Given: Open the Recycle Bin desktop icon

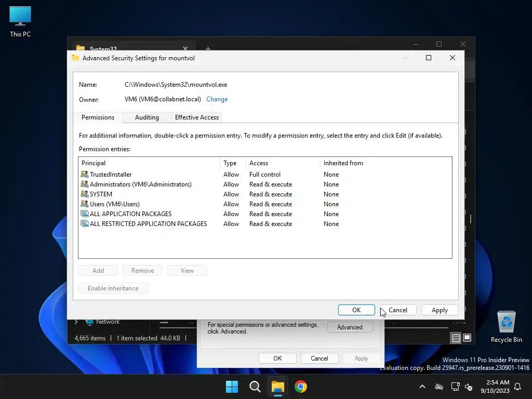Looking at the screenshot, I should click(506, 327).
